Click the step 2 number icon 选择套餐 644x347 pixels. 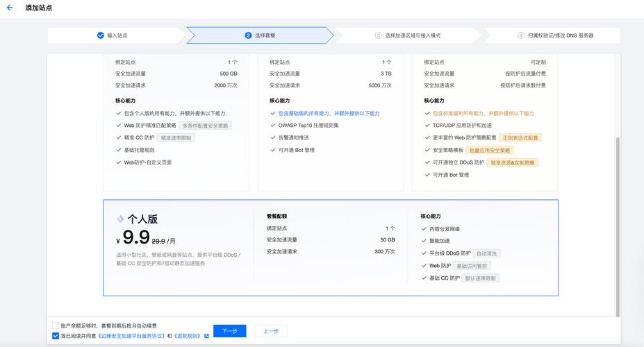(x=248, y=35)
